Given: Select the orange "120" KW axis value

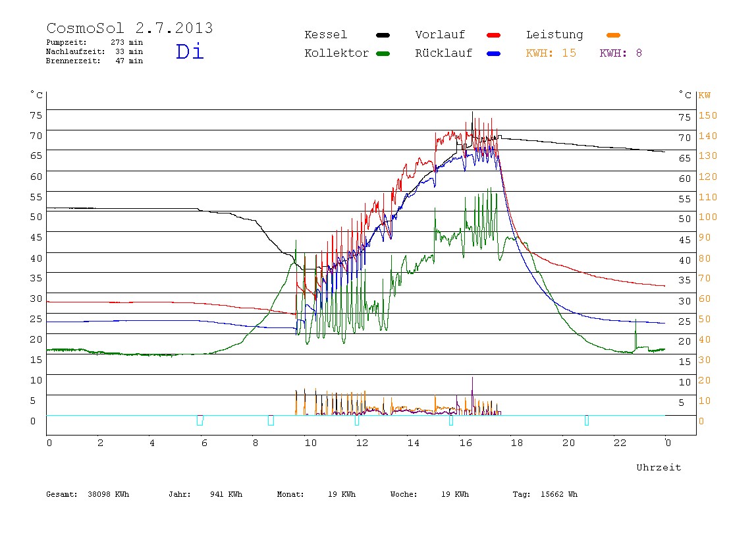Looking at the screenshot, I should click(x=708, y=177).
